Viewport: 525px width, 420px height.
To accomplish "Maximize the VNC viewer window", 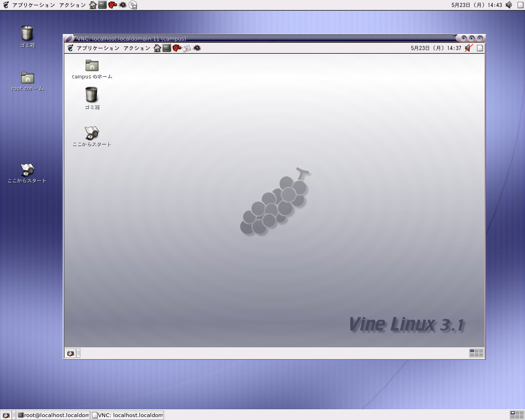I will (x=472, y=38).
